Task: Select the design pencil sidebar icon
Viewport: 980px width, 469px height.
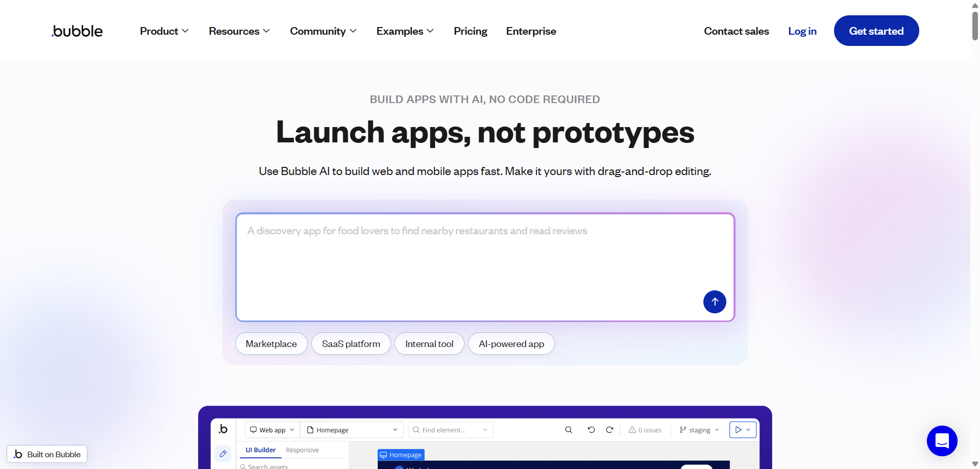Action: click(223, 453)
